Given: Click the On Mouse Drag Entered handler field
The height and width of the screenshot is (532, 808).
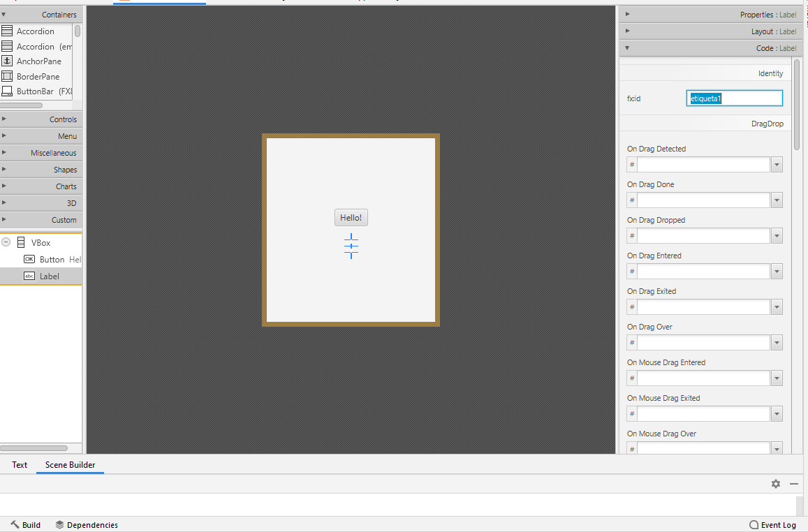Looking at the screenshot, I should click(703, 378).
